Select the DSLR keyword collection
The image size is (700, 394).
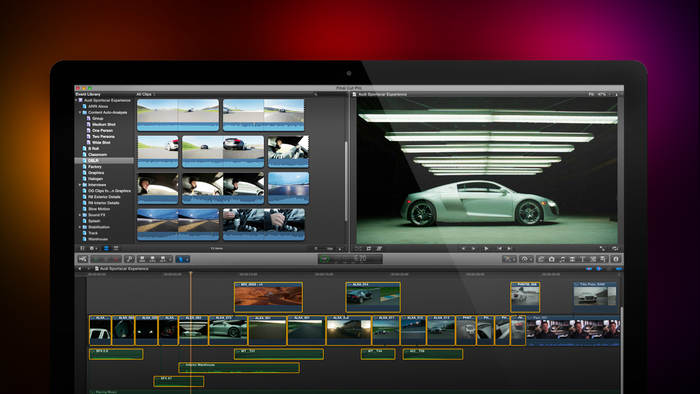pyautogui.click(x=104, y=161)
